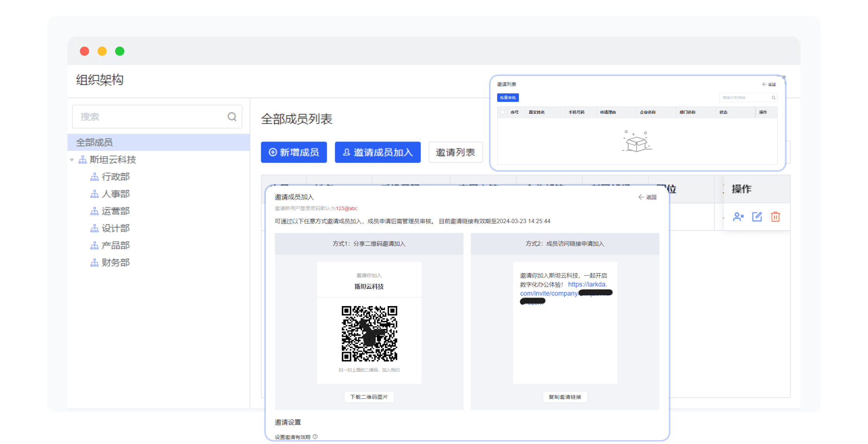The height and width of the screenshot is (444, 868).
Task: Collapse the 斯坦云科技 tree node
Action: [72, 160]
